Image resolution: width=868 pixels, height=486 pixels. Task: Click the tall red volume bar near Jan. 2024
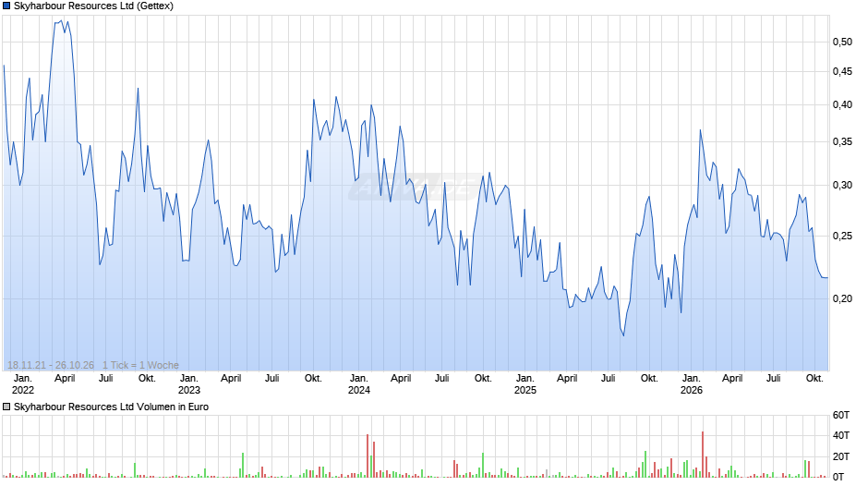pyautogui.click(x=368, y=456)
